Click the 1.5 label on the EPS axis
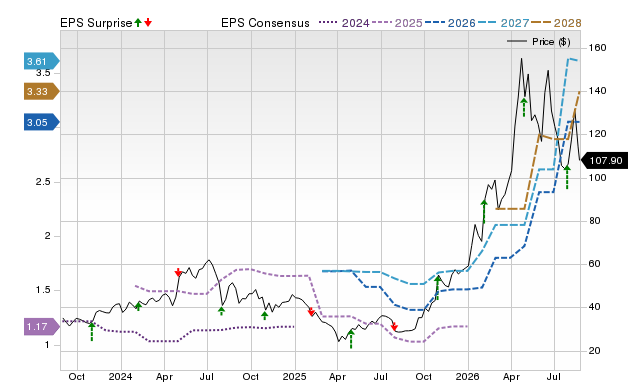Screen dimensions: 640x382 (x=43, y=290)
